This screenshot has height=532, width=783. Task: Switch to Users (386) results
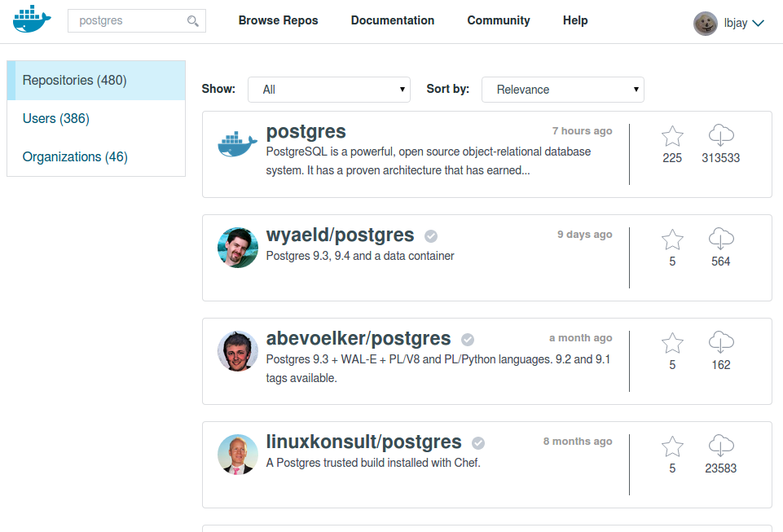pos(56,118)
